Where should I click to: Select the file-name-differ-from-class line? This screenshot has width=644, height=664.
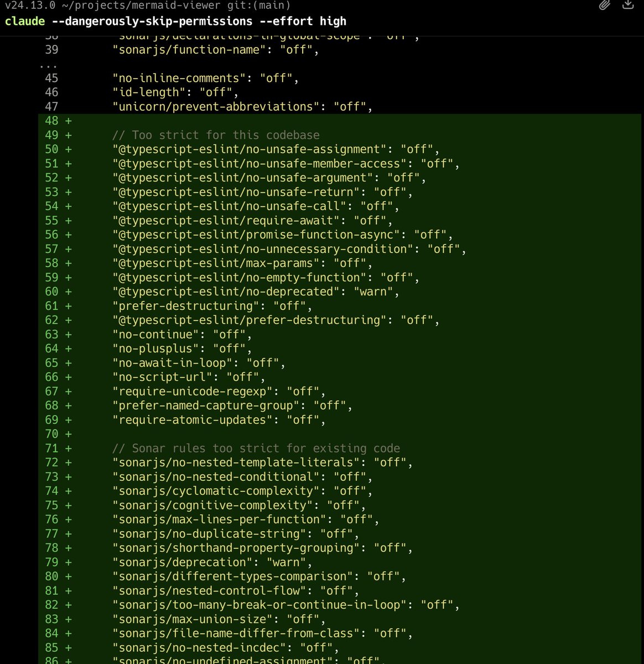point(263,634)
